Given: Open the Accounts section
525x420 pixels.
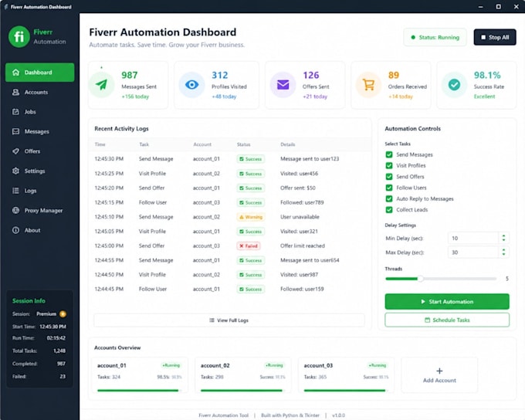Looking at the screenshot, I should tap(40, 92).
